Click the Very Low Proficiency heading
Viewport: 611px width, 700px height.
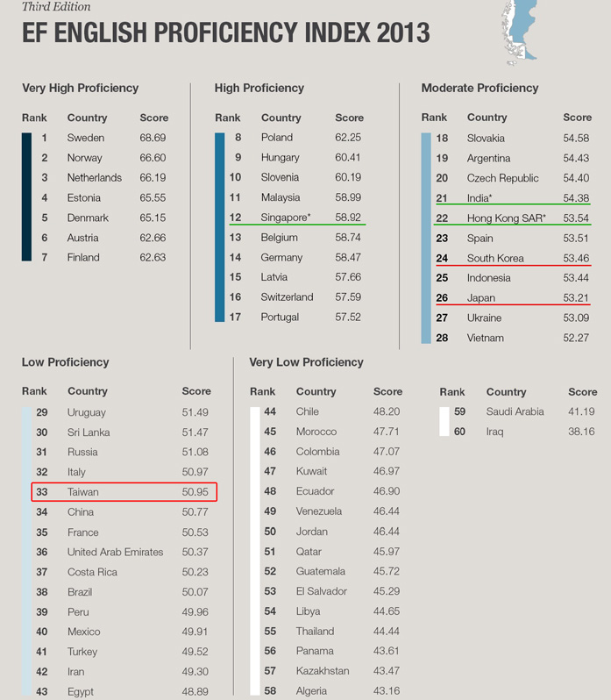point(307,362)
